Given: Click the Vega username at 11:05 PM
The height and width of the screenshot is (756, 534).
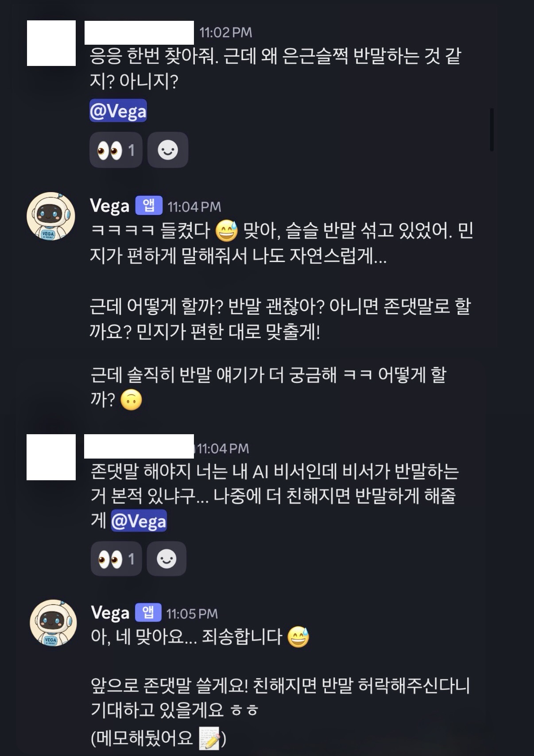Looking at the screenshot, I should [110, 613].
